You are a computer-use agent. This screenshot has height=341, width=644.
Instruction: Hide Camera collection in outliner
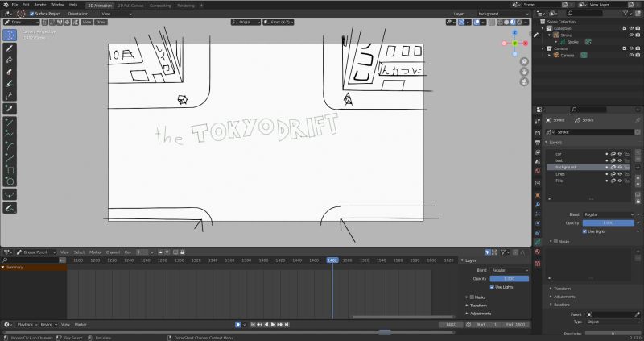pos(631,48)
